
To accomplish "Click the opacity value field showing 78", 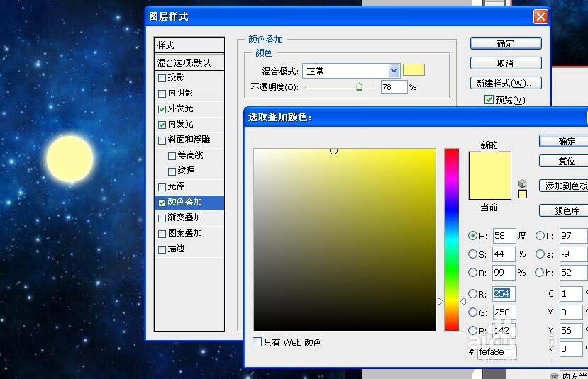I will [394, 87].
